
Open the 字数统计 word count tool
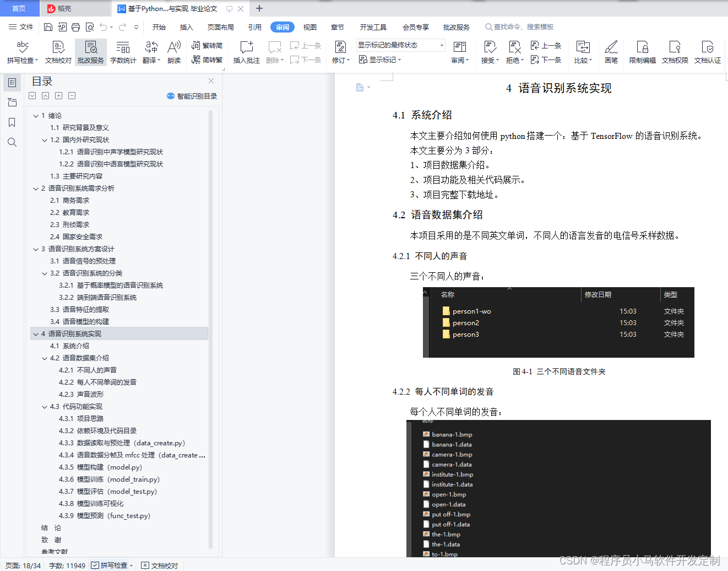click(123, 52)
